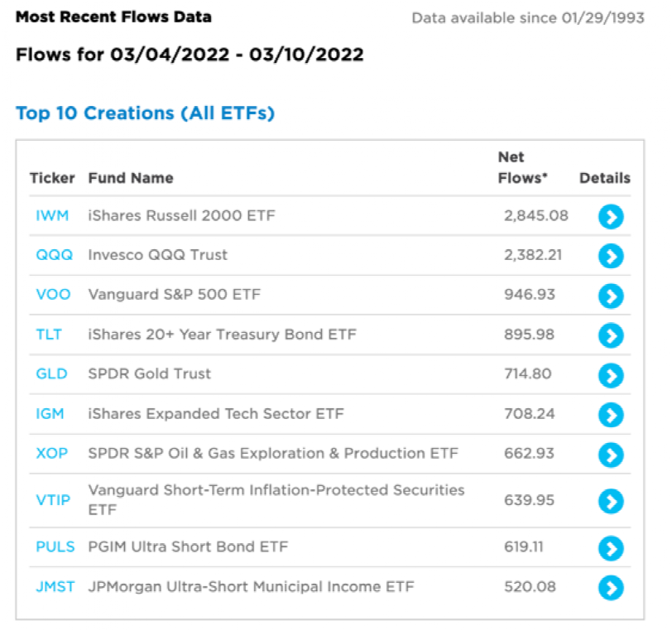The image size is (672, 631).
Task: Follow the VOO ticker link
Action: tap(53, 295)
